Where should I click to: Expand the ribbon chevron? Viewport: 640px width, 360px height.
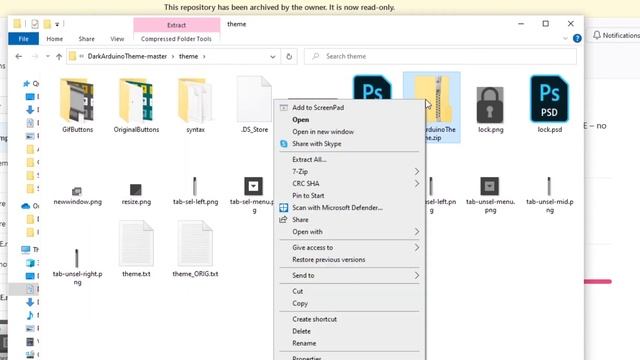click(x=565, y=38)
